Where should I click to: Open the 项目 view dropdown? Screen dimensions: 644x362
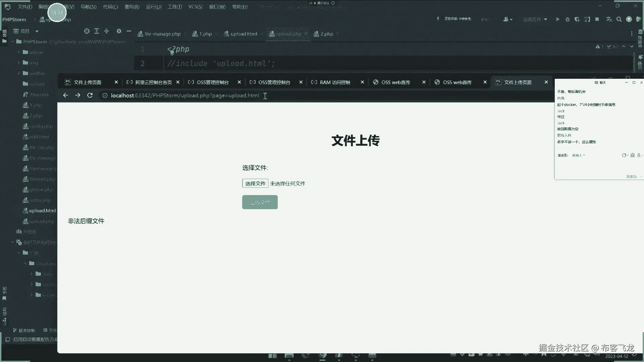point(37,31)
